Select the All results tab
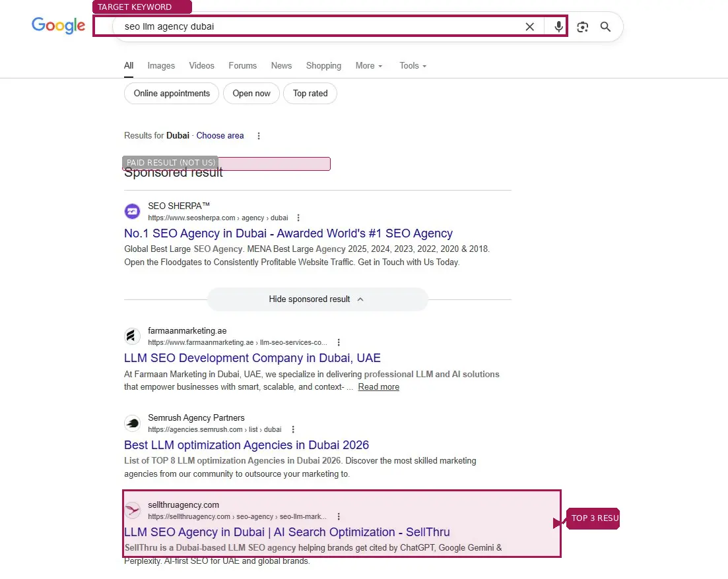The image size is (728, 579). tap(129, 65)
